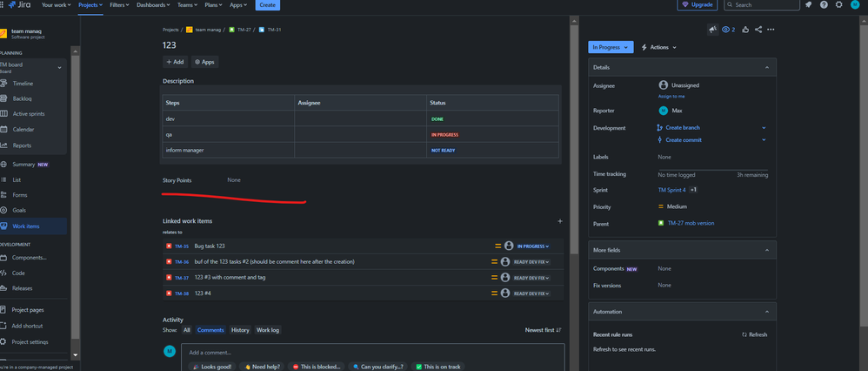Collapse the Details section
This screenshot has width=868, height=371.
pos(767,68)
